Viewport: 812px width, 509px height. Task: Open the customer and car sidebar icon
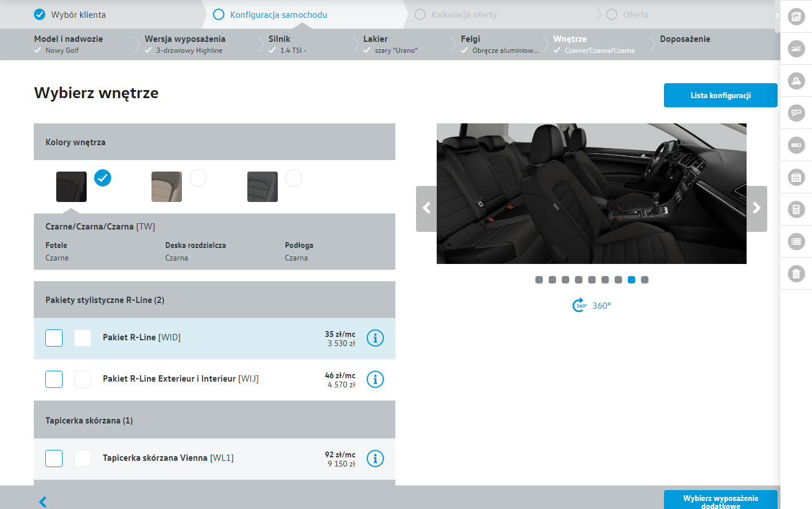[796, 81]
